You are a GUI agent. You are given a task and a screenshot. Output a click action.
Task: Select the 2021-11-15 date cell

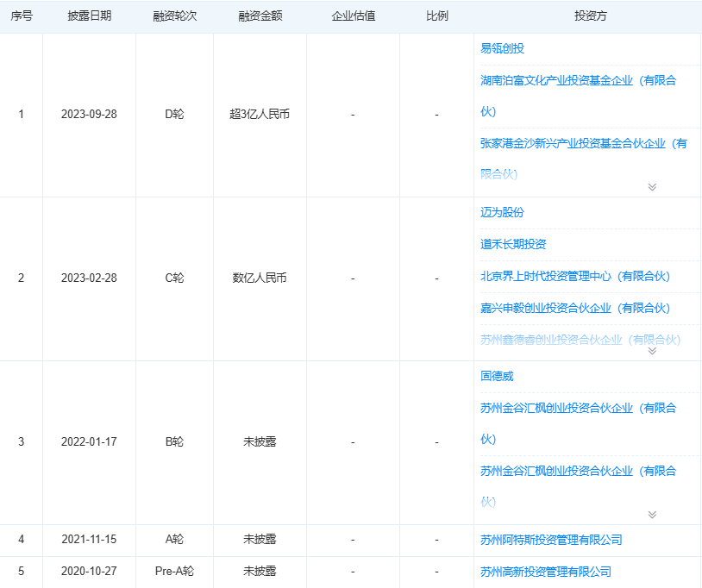89,539
